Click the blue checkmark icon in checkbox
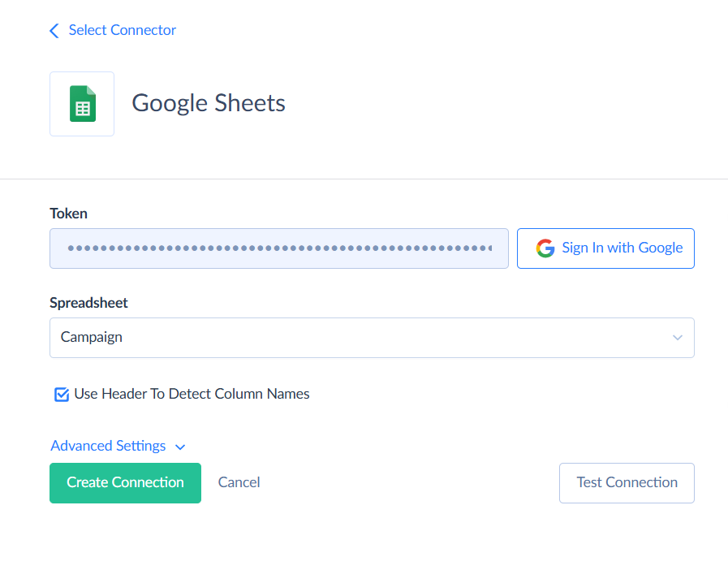The height and width of the screenshot is (583, 728). pyautogui.click(x=62, y=395)
